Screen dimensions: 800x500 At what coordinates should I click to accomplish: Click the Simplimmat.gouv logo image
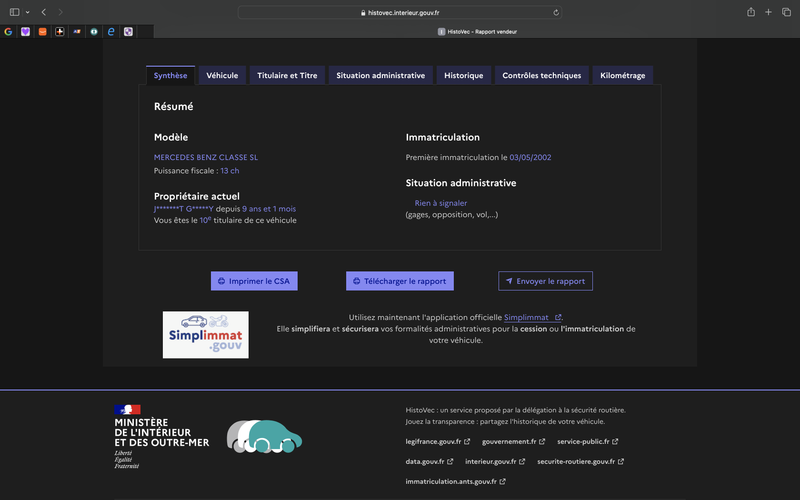pos(206,335)
